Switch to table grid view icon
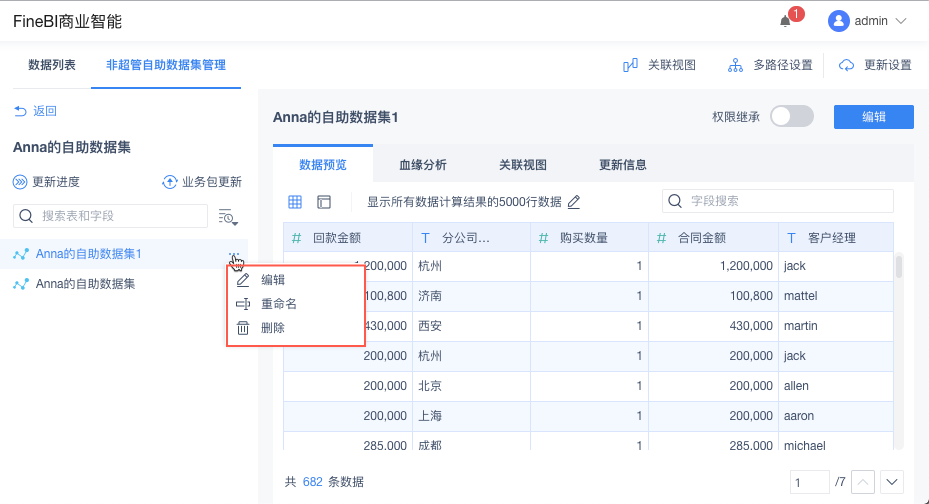The image size is (929, 504). pyautogui.click(x=295, y=202)
